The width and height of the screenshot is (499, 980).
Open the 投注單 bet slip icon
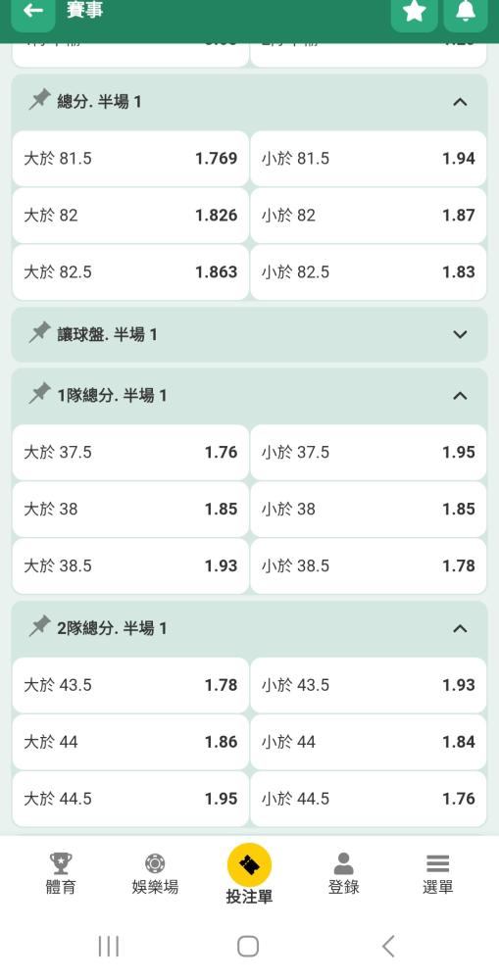coord(249,865)
